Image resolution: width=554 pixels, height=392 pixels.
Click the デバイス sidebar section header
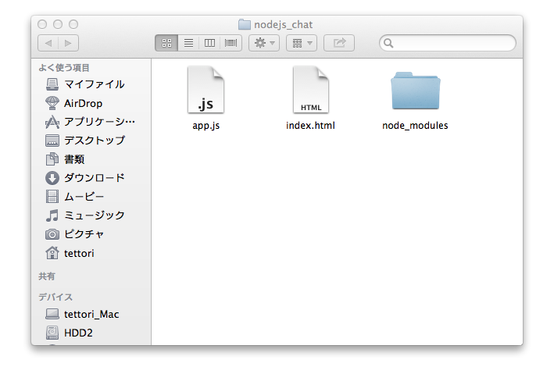55,298
